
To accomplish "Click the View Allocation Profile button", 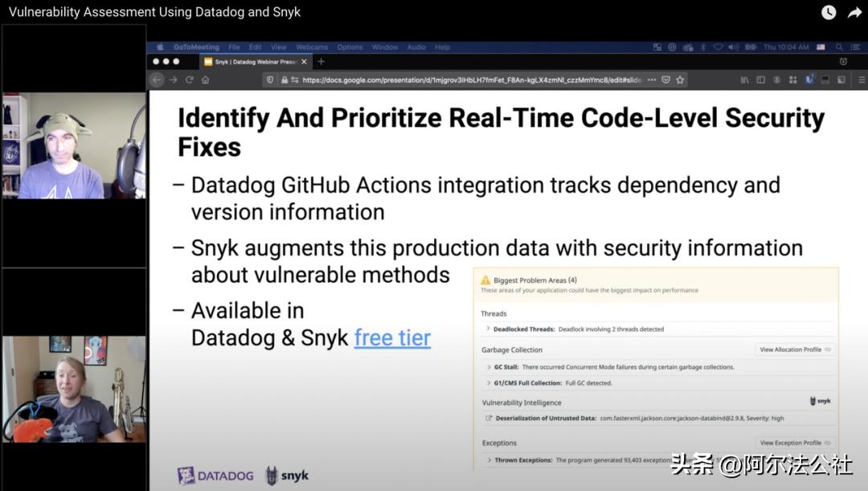I will tap(794, 349).
